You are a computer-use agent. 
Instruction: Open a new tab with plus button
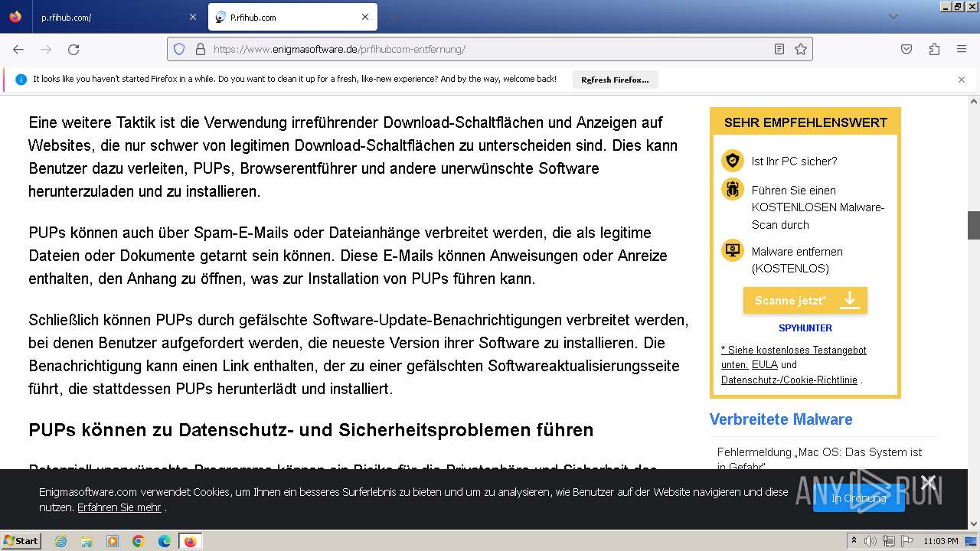pyautogui.click(x=394, y=17)
